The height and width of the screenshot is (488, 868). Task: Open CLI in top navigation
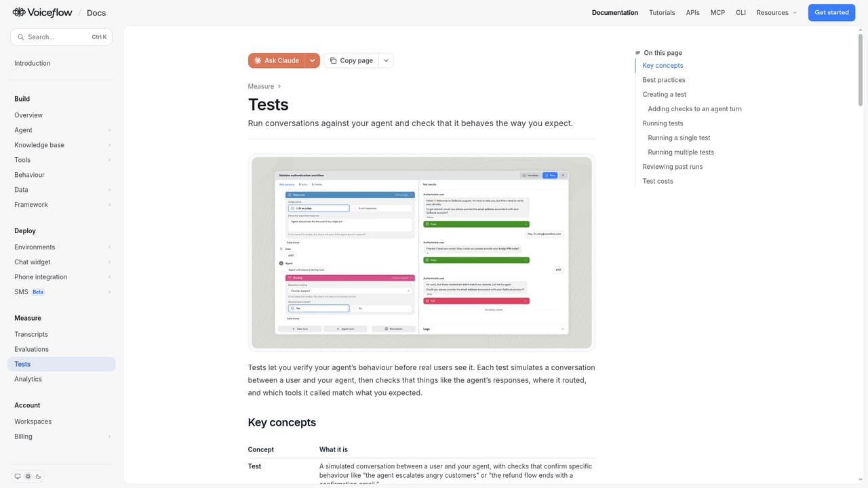pyautogui.click(x=741, y=12)
